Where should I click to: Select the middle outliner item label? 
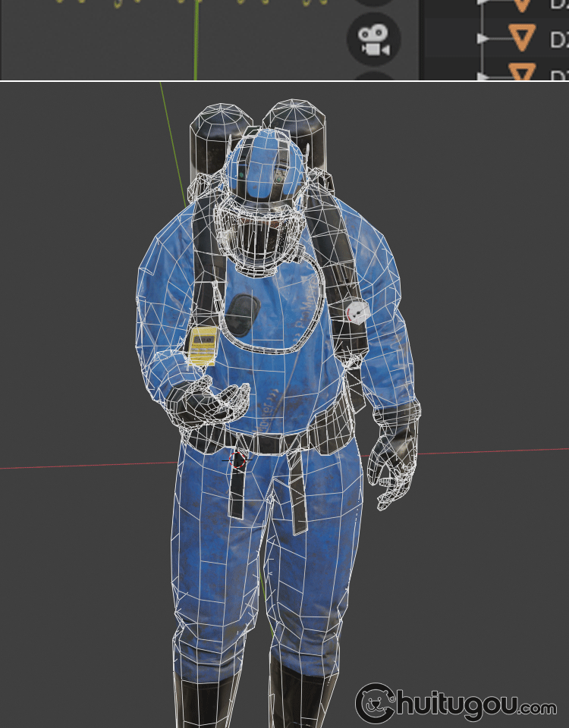pyautogui.click(x=558, y=38)
